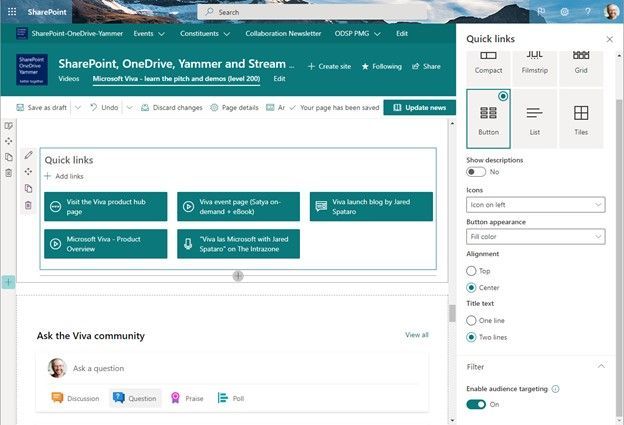The image size is (624, 425).
Task: Click SharePoint-OneDrive-Yammer hub navigation link
Action: 77,33
